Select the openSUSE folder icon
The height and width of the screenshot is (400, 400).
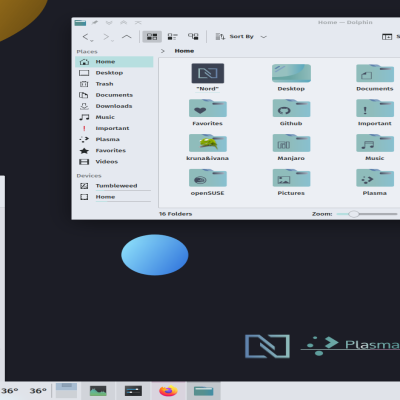pos(208,178)
